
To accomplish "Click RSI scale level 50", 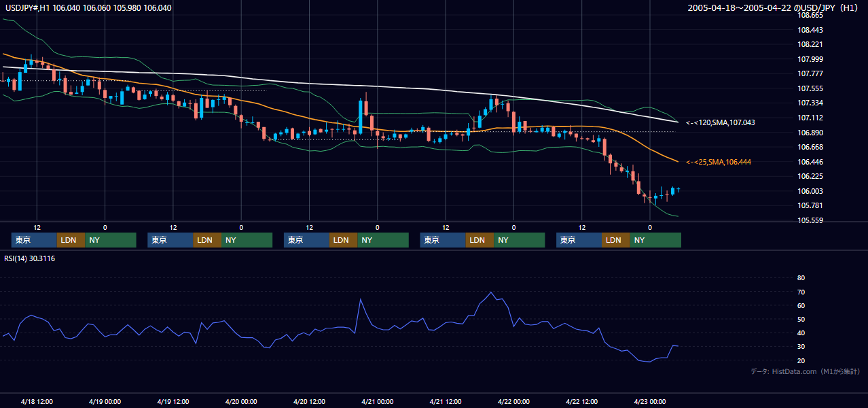I will coord(801,319).
